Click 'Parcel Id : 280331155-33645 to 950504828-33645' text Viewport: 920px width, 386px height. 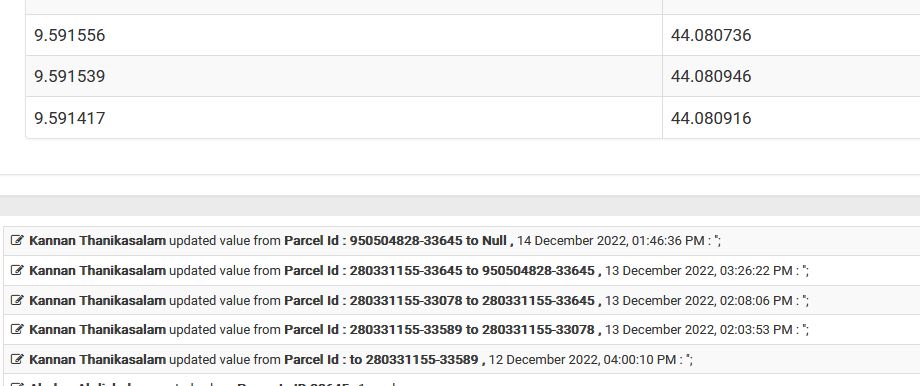[x=442, y=270]
